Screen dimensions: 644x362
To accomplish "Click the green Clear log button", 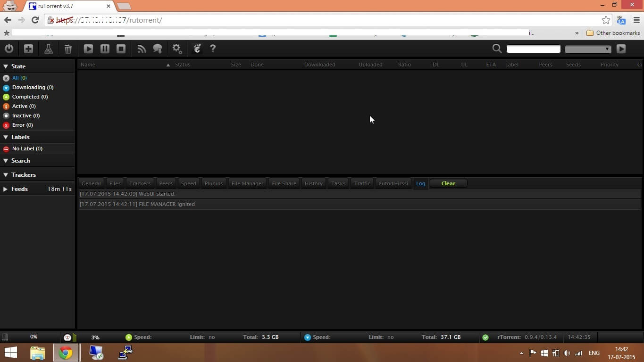I will (x=448, y=183).
